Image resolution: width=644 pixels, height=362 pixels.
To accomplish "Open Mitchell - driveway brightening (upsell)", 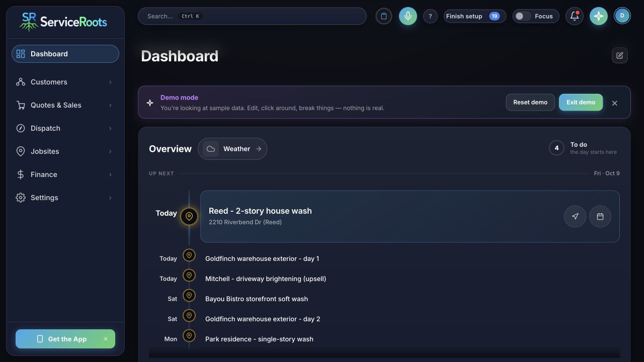I will [266, 279].
